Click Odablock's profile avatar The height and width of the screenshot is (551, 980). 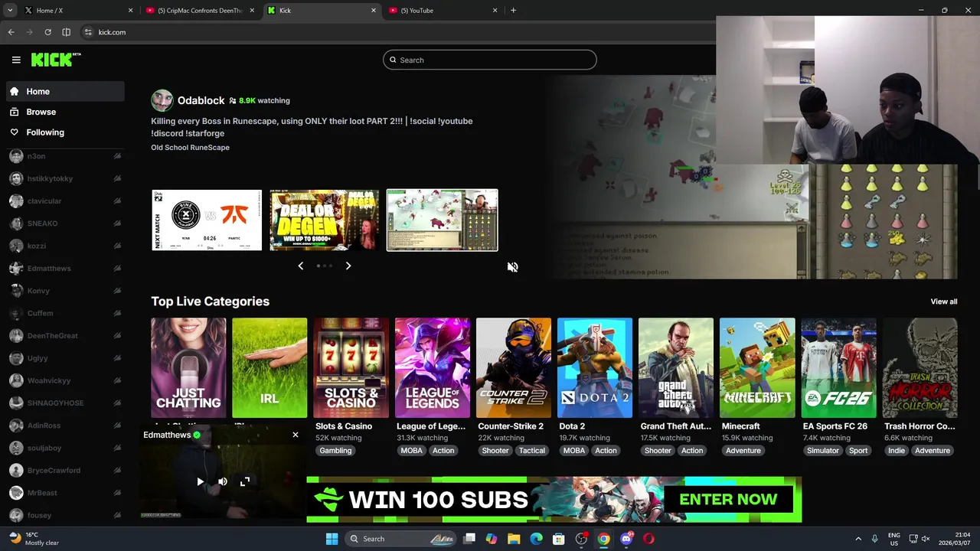[162, 100]
